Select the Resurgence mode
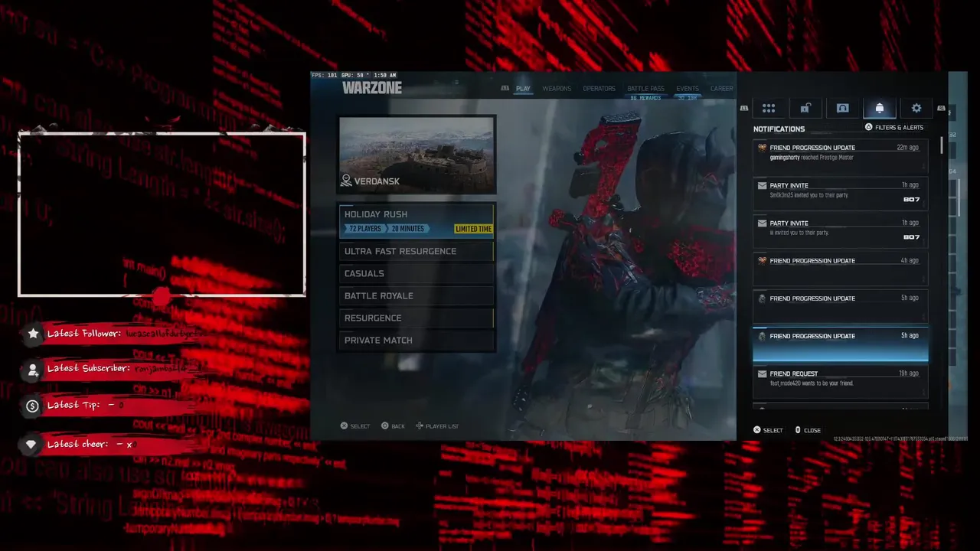 (417, 318)
